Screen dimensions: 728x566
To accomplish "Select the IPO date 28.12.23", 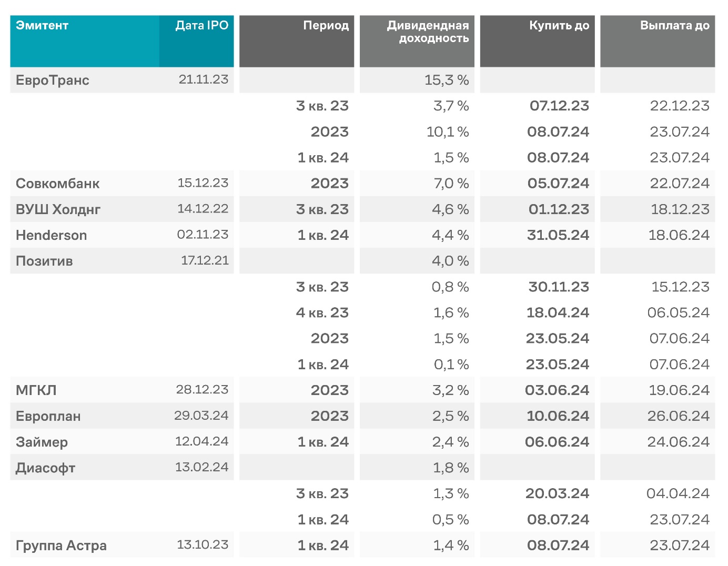I will click(203, 389).
